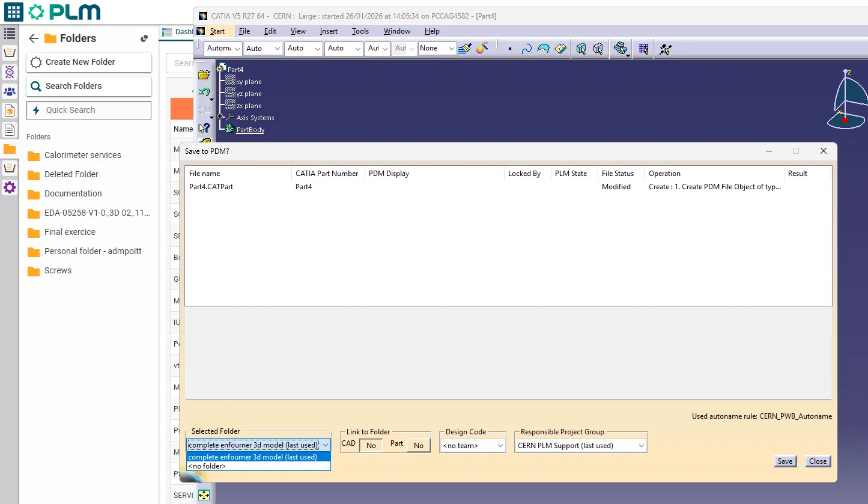Click the second cube-with-cursor select icon
The height and width of the screenshot is (504, 868).
pos(598,49)
